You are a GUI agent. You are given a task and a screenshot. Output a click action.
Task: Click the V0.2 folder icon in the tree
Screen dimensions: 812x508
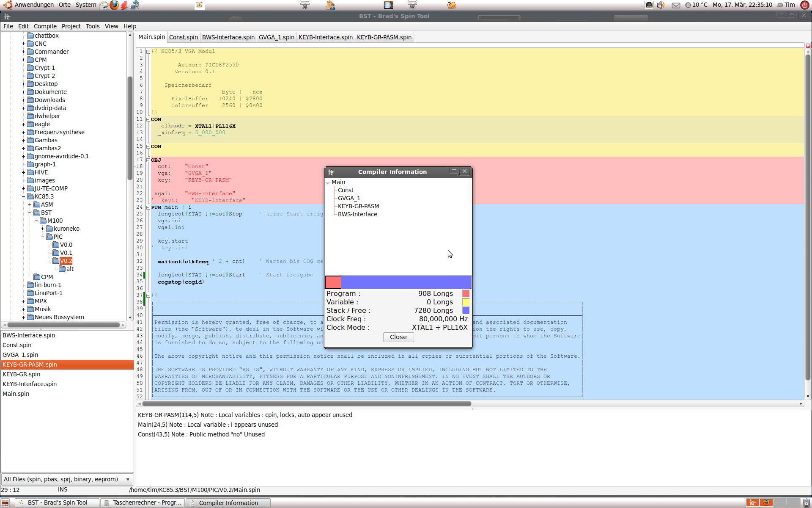tap(56, 261)
